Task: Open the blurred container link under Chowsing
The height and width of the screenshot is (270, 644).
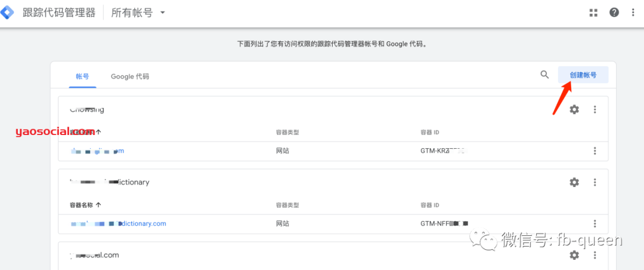Action: pos(97,151)
